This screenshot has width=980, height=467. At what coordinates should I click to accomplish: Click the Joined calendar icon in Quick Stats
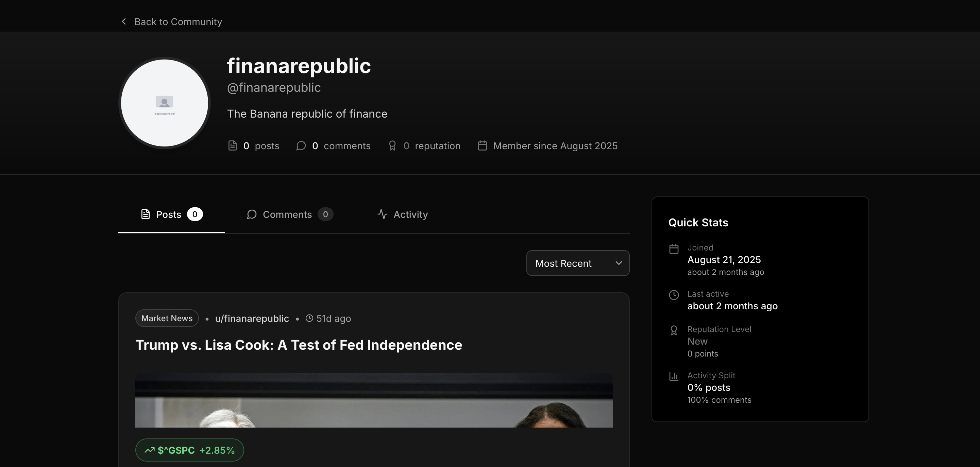pos(673,249)
